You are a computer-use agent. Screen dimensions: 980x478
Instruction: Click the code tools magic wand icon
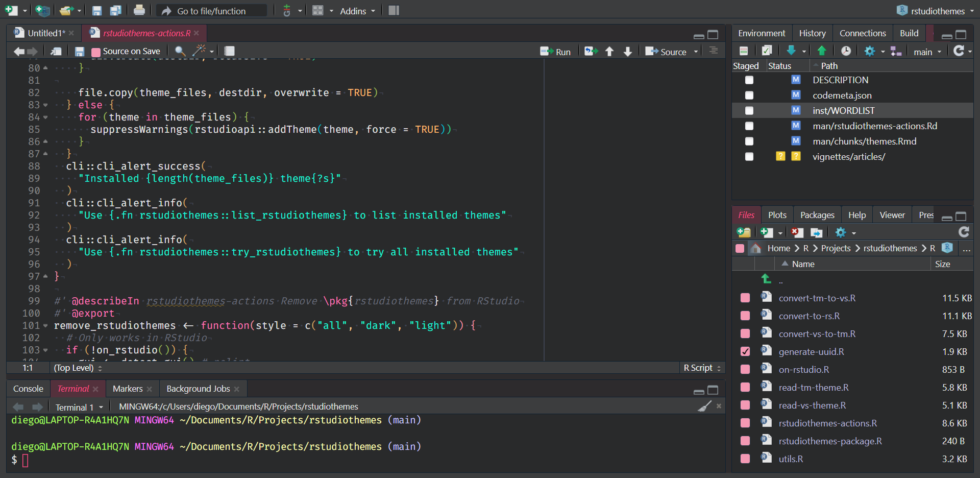coord(199,51)
